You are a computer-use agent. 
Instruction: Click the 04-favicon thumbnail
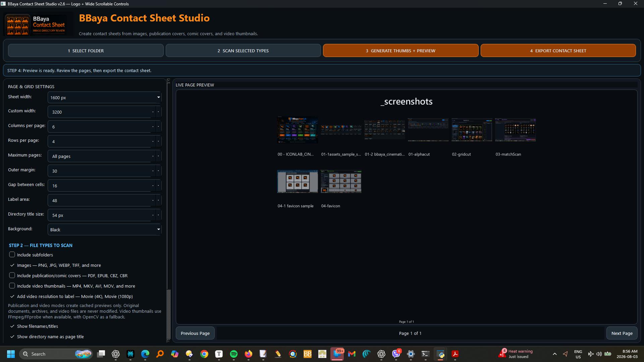(x=341, y=181)
